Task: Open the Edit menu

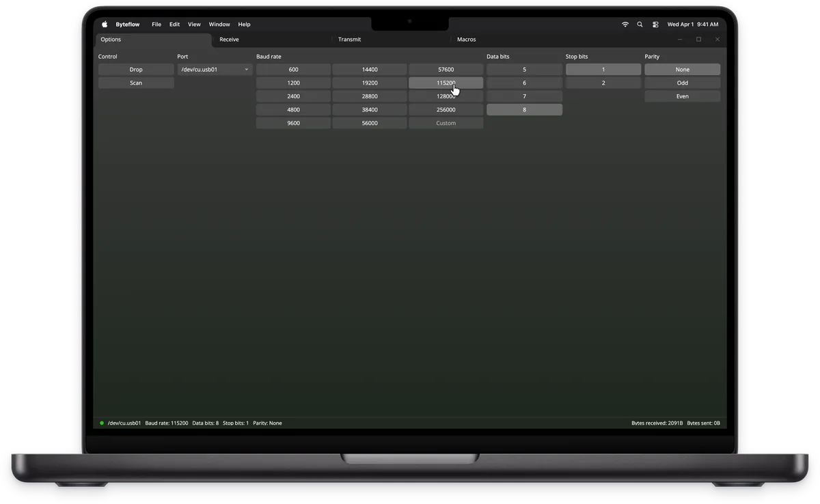Action: tap(175, 25)
